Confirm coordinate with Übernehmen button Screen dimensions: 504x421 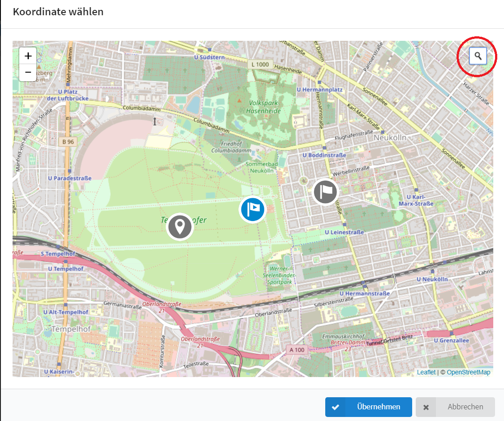point(368,407)
